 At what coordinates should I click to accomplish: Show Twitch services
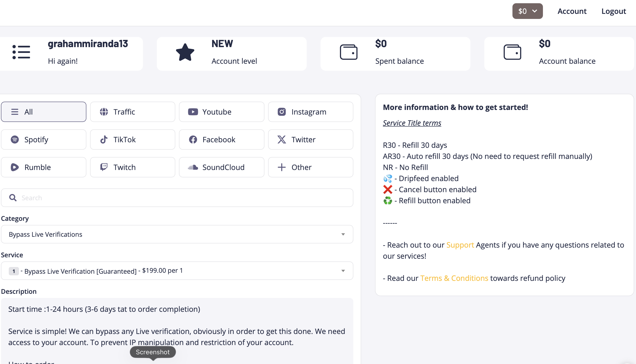point(133,167)
